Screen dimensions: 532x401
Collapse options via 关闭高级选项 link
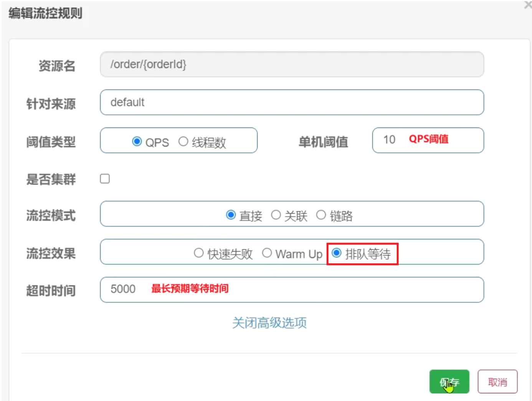point(269,323)
